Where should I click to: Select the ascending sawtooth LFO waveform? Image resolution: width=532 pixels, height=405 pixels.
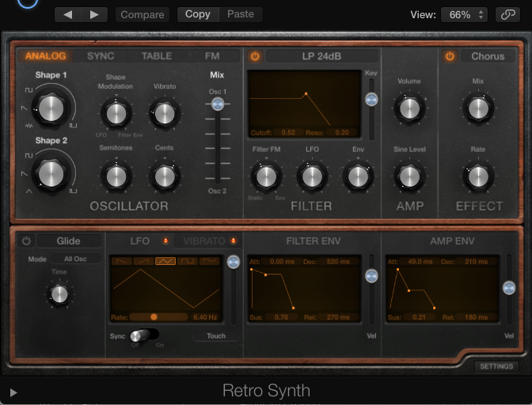click(143, 260)
